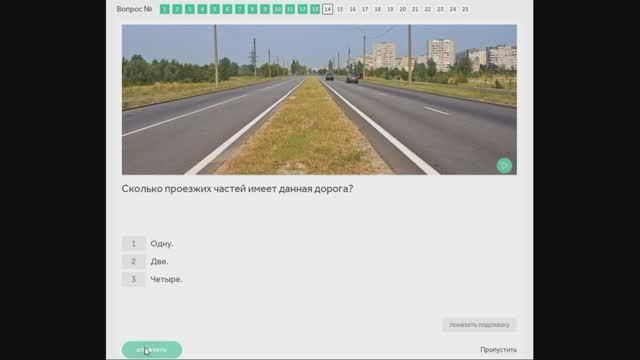
Task: Go to question number 11
Action: 290,9
